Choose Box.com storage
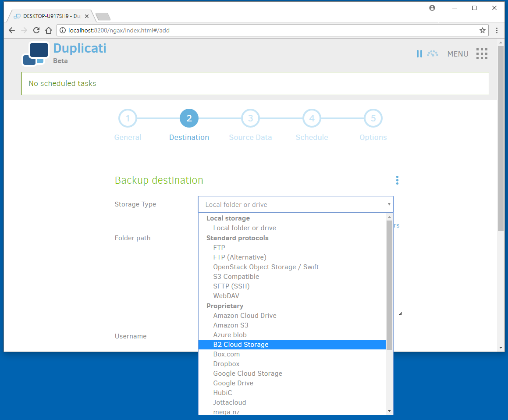 click(x=292, y=354)
